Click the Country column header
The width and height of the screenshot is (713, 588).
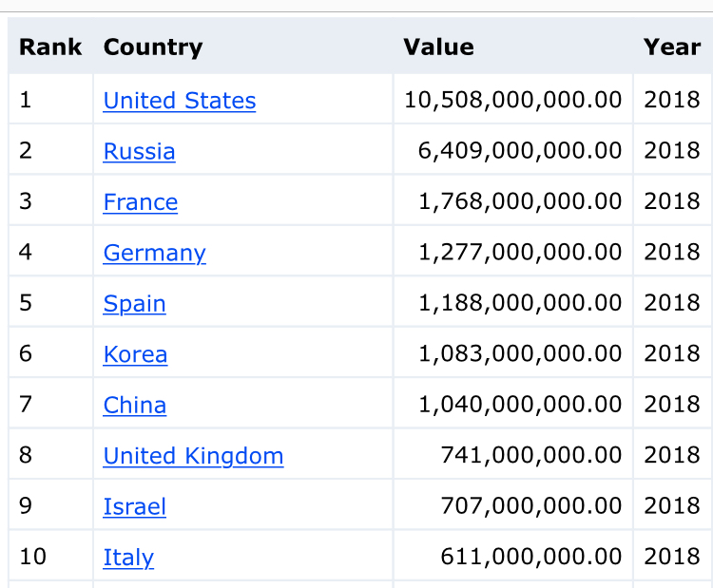tap(153, 47)
